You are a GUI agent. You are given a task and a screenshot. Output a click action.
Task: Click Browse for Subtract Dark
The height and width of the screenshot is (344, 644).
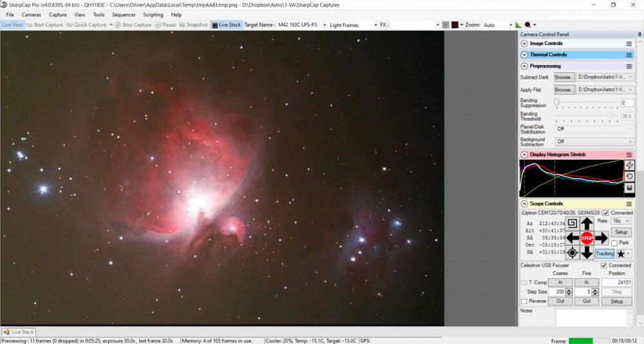564,77
